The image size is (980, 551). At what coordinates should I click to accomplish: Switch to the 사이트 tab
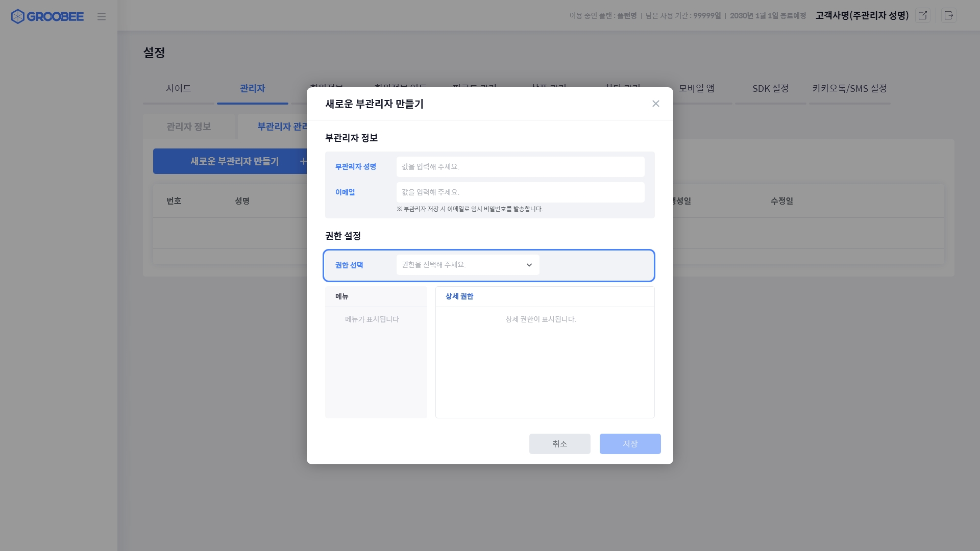(179, 88)
